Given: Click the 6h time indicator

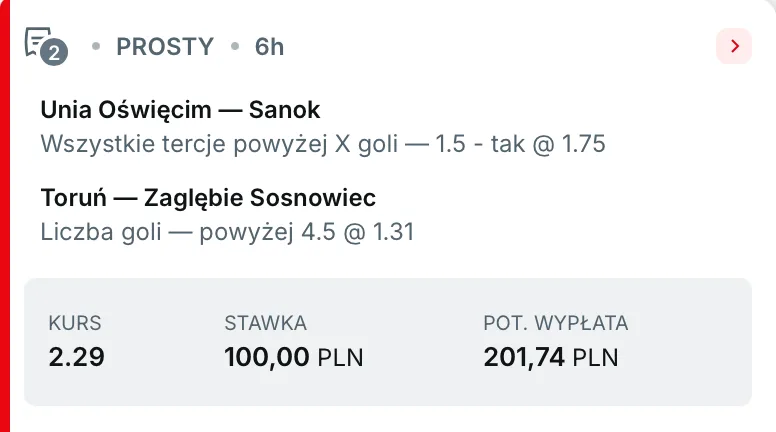Looking at the screenshot, I should pos(269,47).
